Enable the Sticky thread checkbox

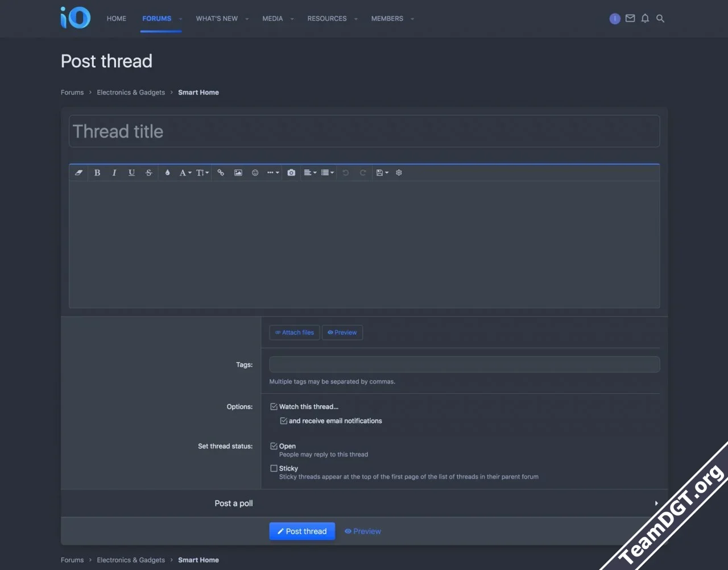click(x=274, y=469)
